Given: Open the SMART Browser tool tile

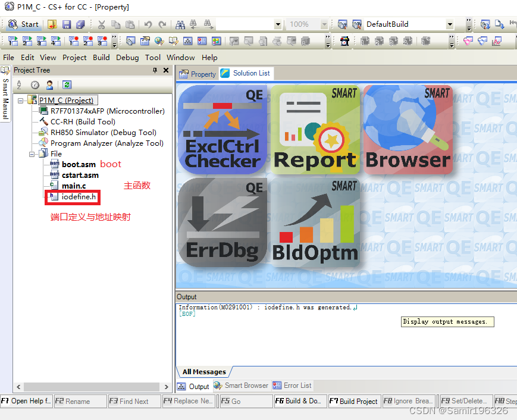Looking at the screenshot, I should [x=408, y=130].
